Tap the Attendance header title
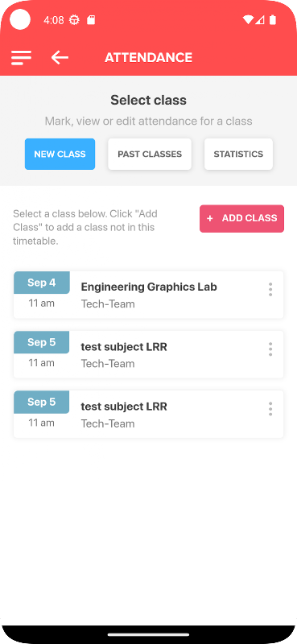The height and width of the screenshot is (644, 297). (x=148, y=57)
